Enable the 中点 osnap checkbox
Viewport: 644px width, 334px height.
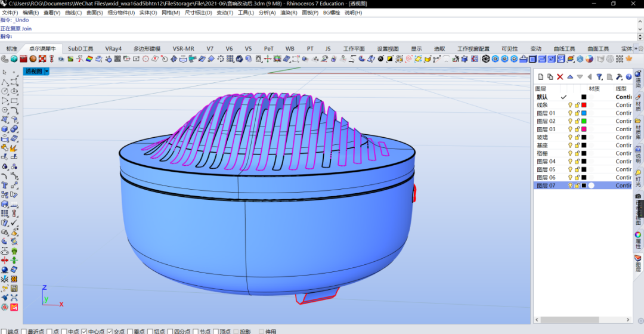[64, 331]
